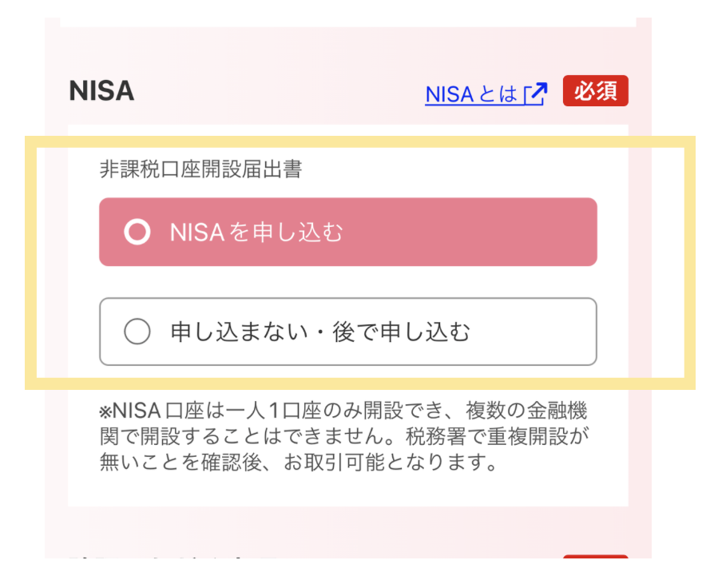The width and height of the screenshot is (714, 588).
Task: Choose the white 申し込まない・後で申し込む option box
Action: click(348, 332)
